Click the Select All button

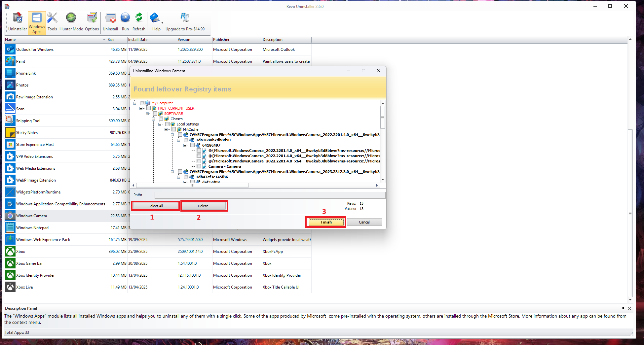pyautogui.click(x=155, y=206)
